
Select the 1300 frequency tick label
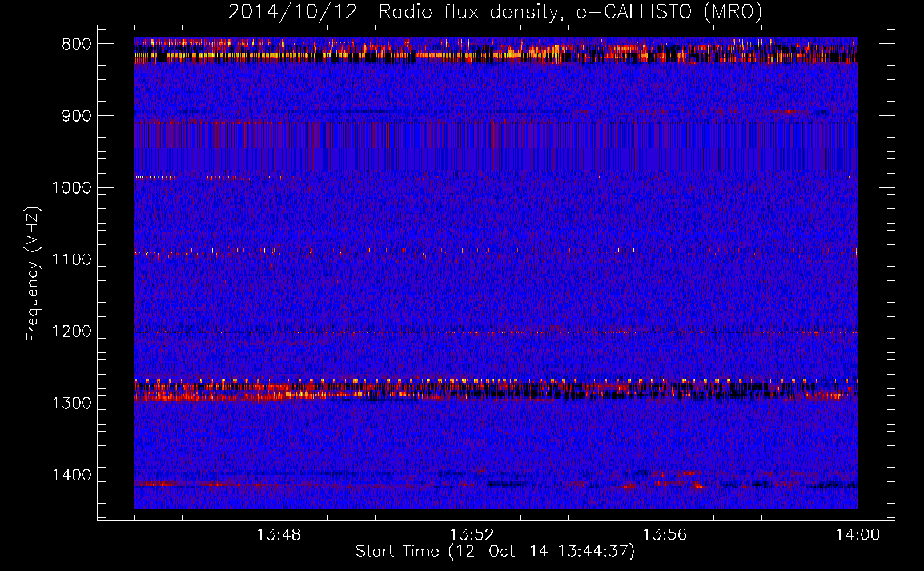pyautogui.click(x=72, y=403)
